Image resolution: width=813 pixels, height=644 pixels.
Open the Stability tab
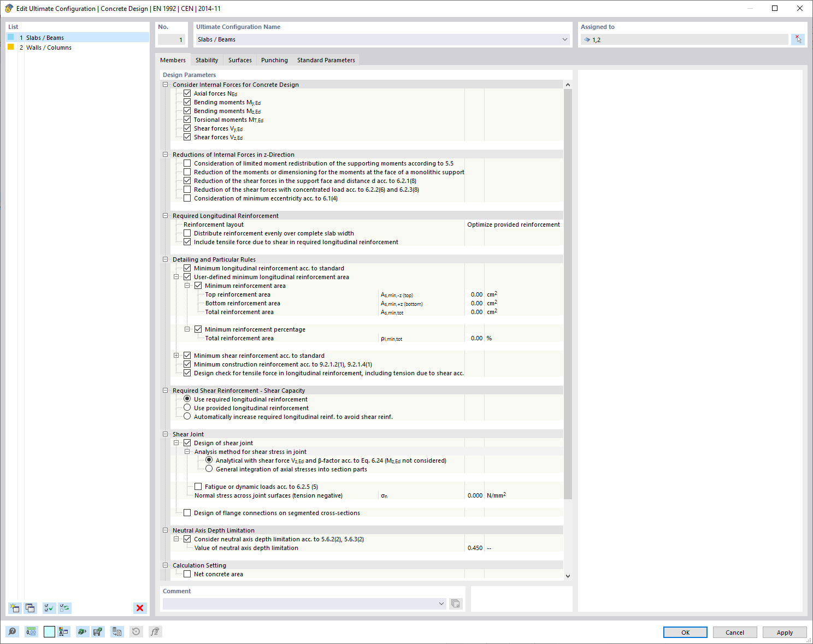pos(207,60)
